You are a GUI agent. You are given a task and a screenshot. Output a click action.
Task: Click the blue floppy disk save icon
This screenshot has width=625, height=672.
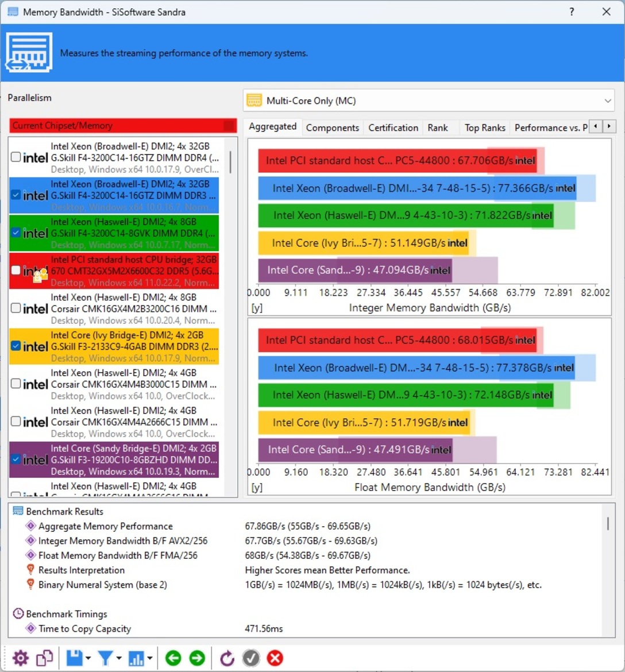tap(74, 658)
